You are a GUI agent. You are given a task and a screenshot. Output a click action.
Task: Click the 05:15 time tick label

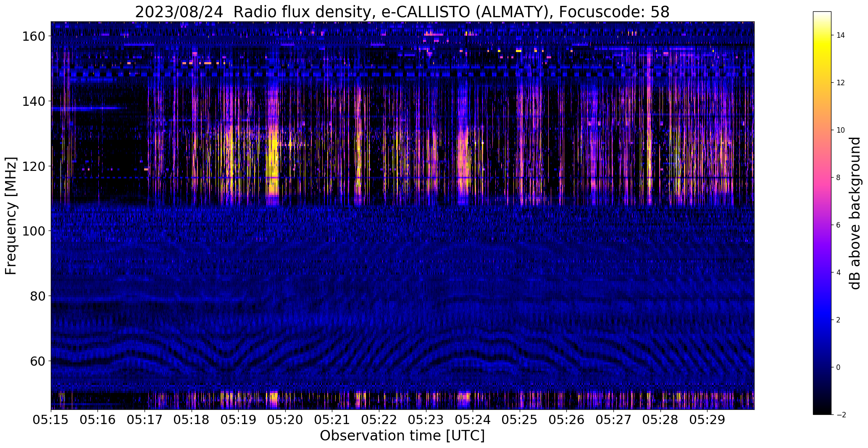tap(51, 419)
